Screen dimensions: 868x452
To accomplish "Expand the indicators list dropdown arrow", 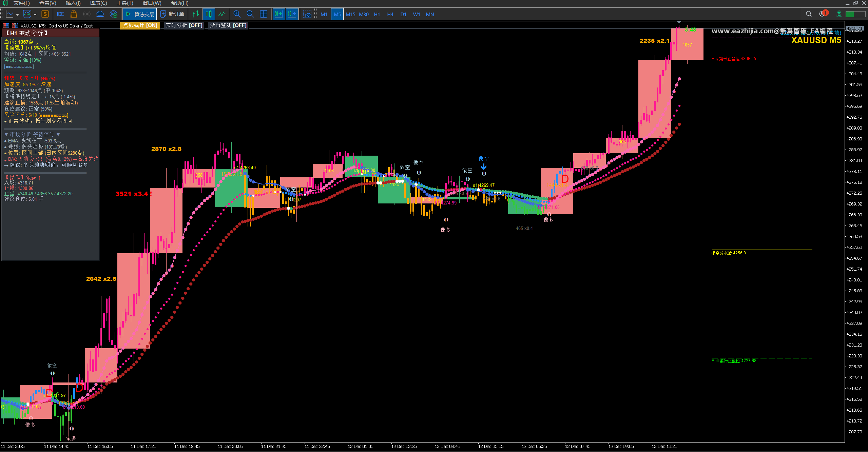I will point(35,15).
